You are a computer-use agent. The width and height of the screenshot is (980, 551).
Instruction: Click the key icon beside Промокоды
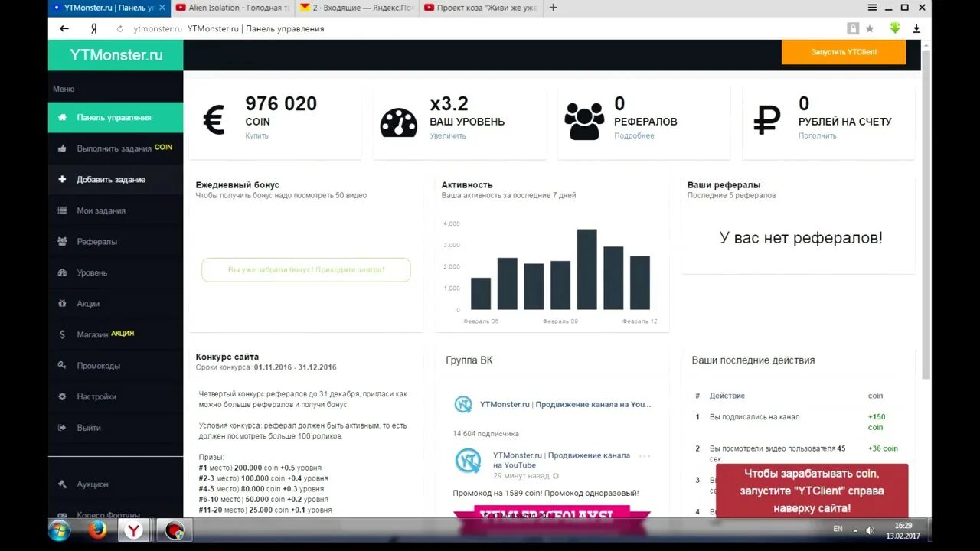62,366
